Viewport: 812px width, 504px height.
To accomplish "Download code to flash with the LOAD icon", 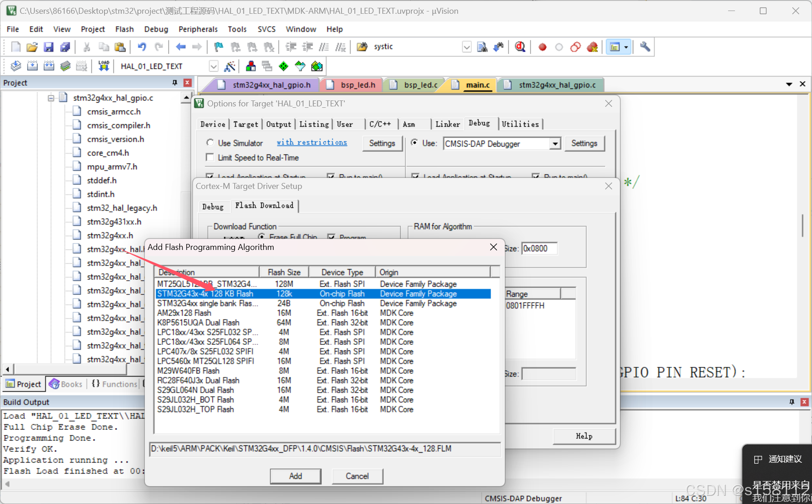I will pos(103,66).
